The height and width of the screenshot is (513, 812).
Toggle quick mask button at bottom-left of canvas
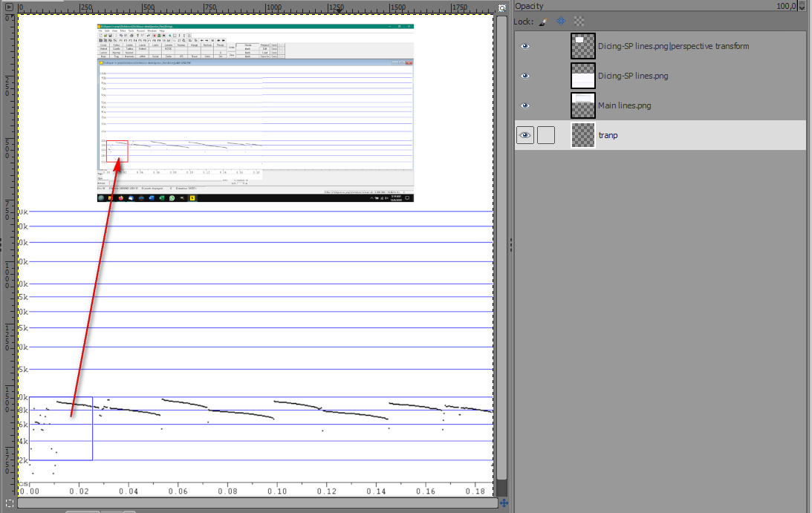(9, 503)
